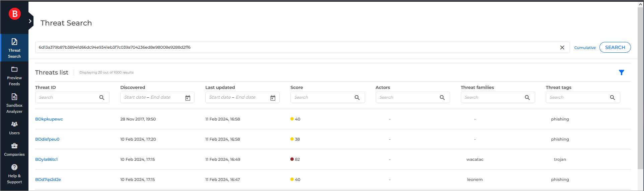Image resolution: width=644 pixels, height=191 pixels.
Task: Click the Bitdefender logo icon
Action: coord(14,14)
